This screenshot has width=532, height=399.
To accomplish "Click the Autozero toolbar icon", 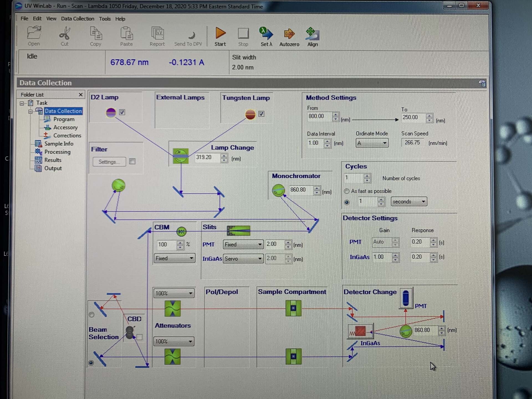I will 289,34.
